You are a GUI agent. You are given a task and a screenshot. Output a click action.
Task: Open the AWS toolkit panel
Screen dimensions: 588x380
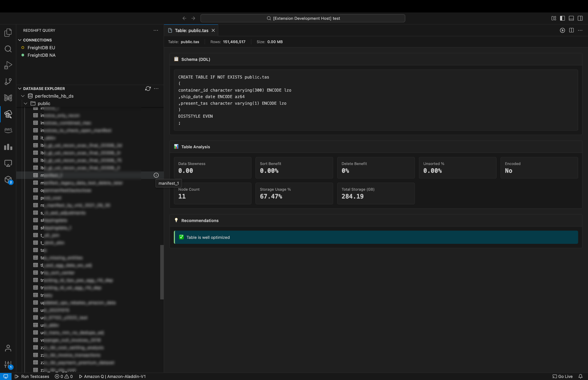point(8,130)
